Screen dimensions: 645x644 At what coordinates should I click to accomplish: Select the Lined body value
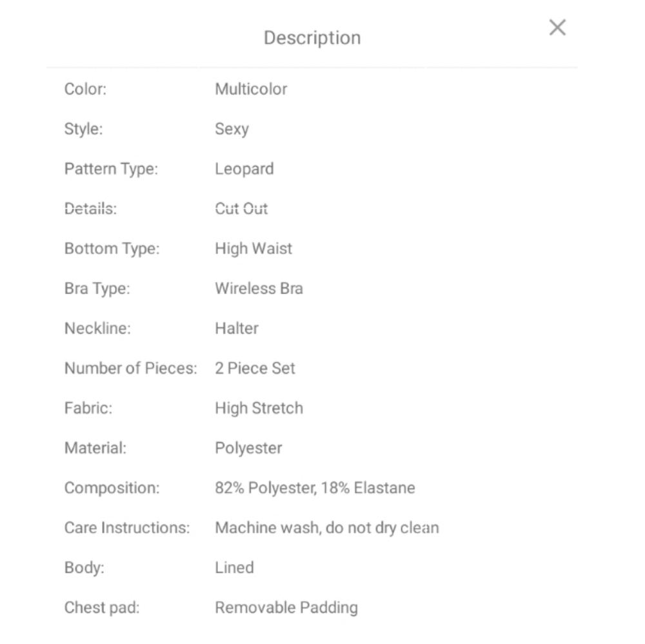(234, 568)
